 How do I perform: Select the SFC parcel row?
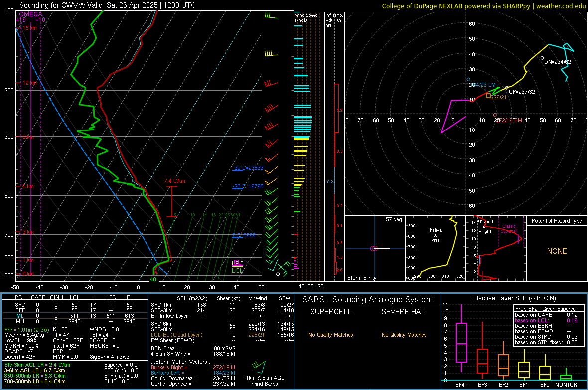click(75, 305)
